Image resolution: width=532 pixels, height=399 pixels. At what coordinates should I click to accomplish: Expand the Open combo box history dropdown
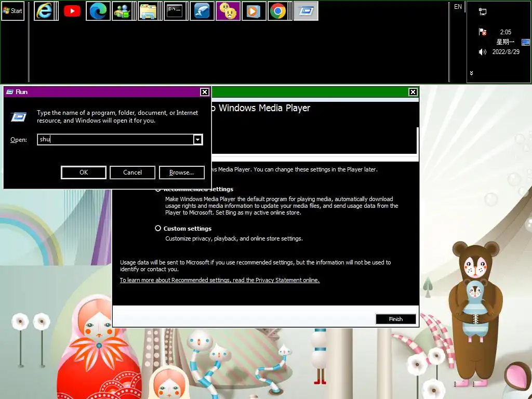tap(198, 139)
